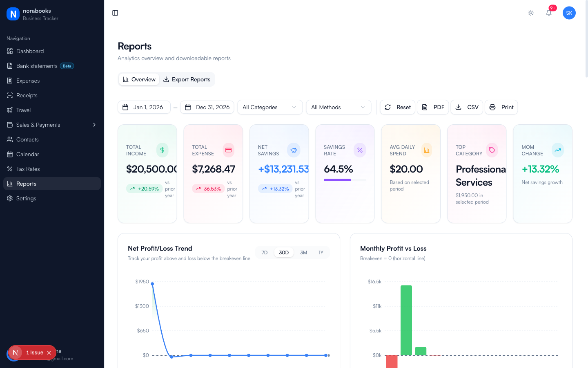The height and width of the screenshot is (368, 588).
Task: Select the Overview tab
Action: point(139,79)
